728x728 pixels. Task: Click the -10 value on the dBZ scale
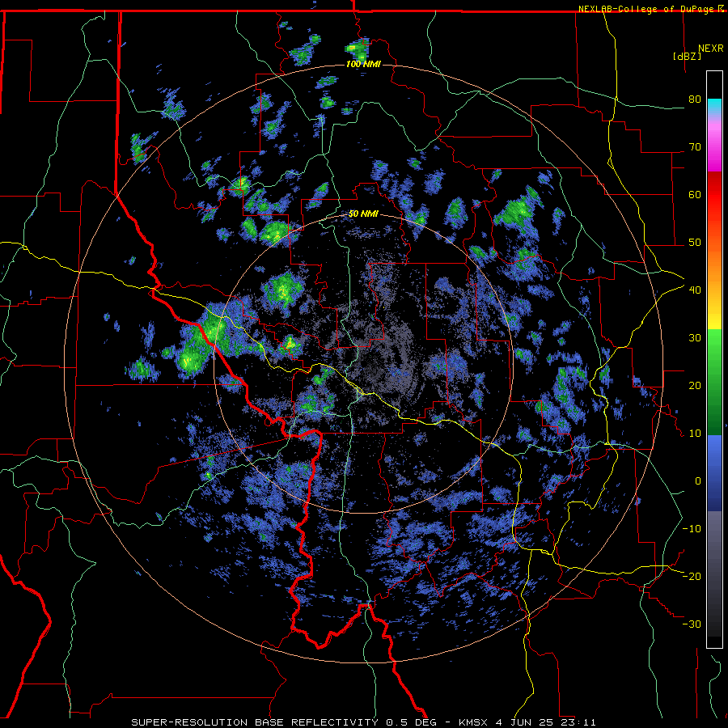point(692,528)
